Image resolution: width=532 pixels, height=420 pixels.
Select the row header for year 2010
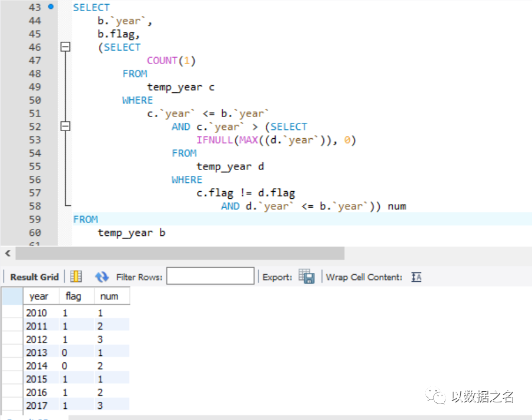click(x=12, y=312)
